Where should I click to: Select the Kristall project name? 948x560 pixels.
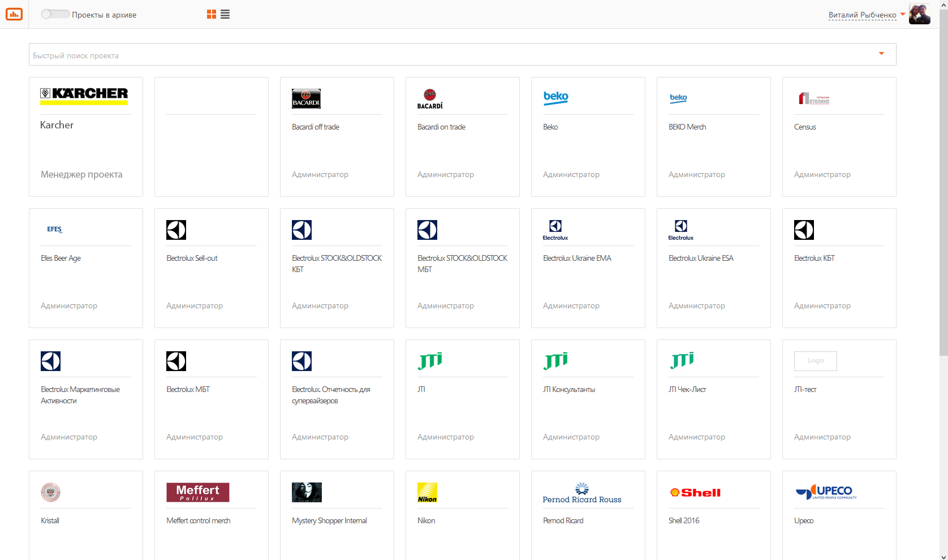(x=50, y=520)
